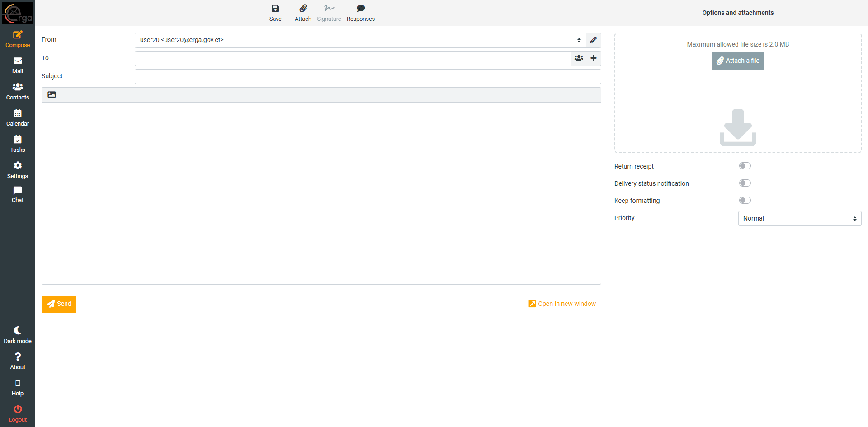Add contact from address book icon
Image resolution: width=868 pixels, height=427 pixels.
coord(579,58)
